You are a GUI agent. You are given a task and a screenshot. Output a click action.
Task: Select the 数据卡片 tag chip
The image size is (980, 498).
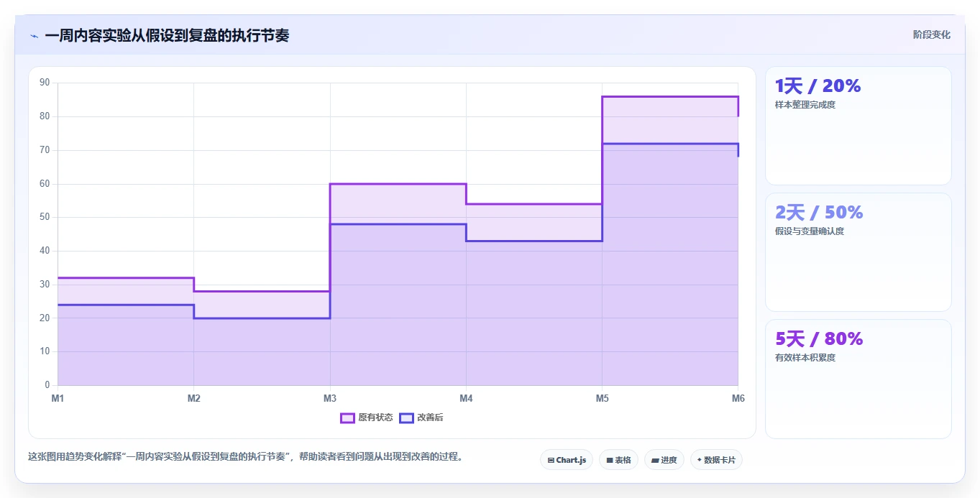tap(716, 460)
